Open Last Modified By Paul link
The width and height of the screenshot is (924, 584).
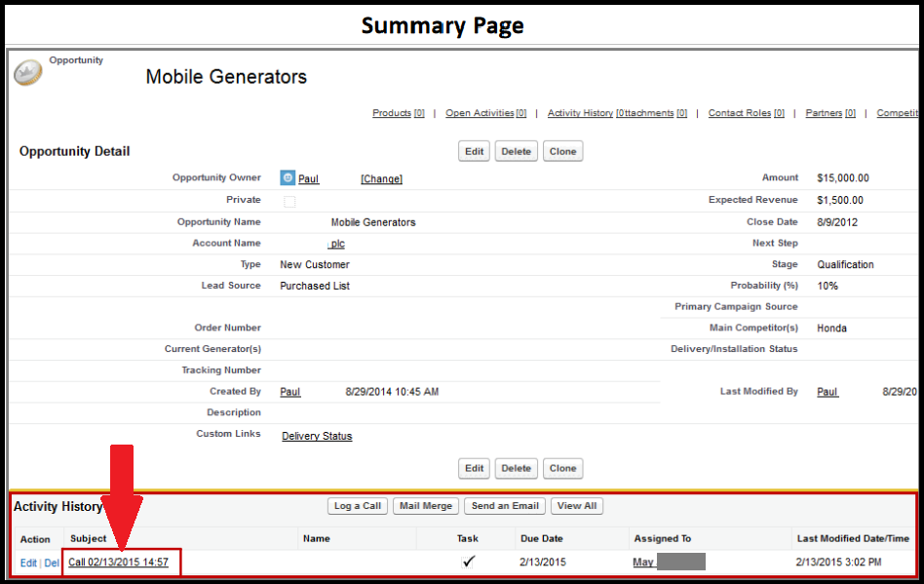coord(828,391)
